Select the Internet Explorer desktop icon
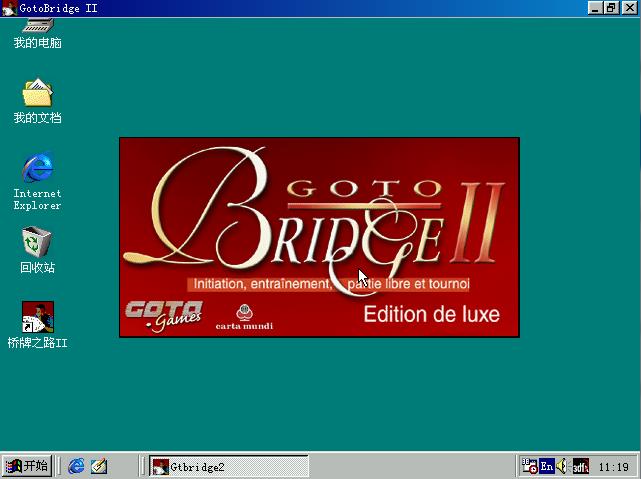 click(x=37, y=168)
